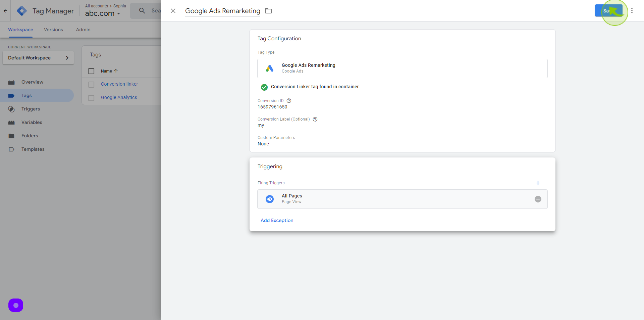Switch to the Admin tab

83,30
